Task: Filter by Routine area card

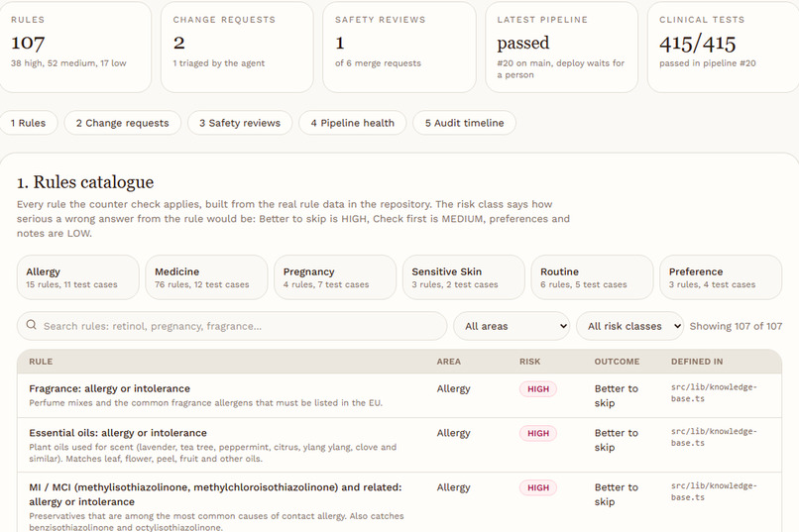Action: click(592, 277)
